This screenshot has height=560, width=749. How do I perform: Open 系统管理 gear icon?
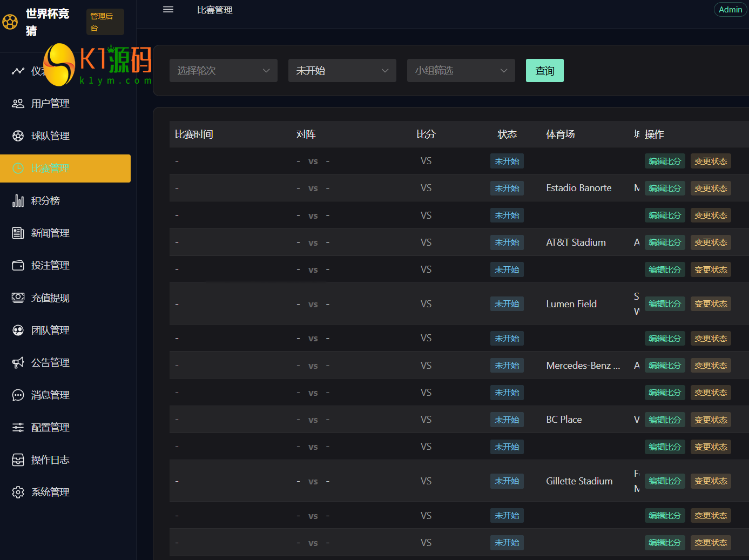point(18,492)
